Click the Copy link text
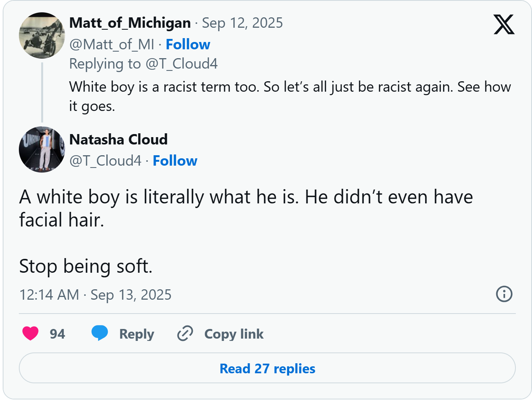This screenshot has width=532, height=401. 234,334
